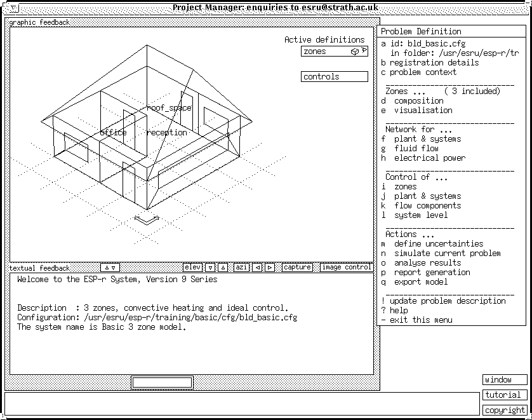The height and width of the screenshot is (420, 532).
Task: Click the elevation increase up-arrow
Action: coord(223,268)
